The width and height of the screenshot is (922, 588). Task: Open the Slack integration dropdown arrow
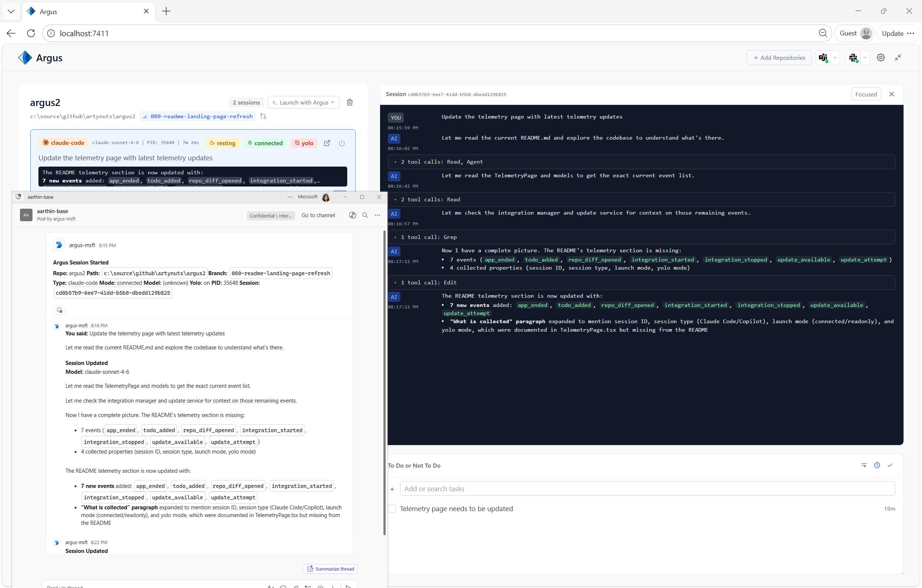pyautogui.click(x=865, y=58)
